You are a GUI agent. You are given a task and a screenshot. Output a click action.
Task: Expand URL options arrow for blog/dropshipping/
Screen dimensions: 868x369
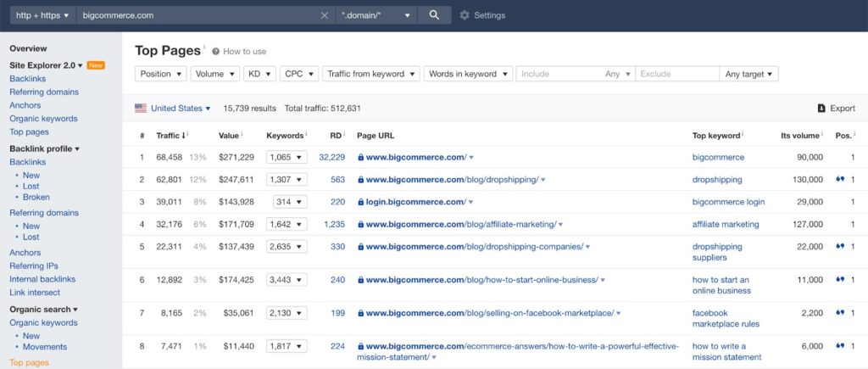click(543, 180)
